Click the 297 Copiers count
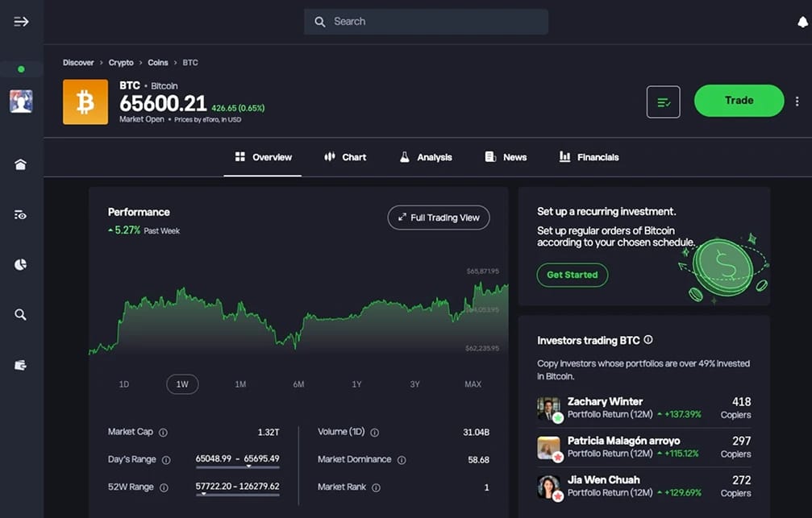 point(736,447)
